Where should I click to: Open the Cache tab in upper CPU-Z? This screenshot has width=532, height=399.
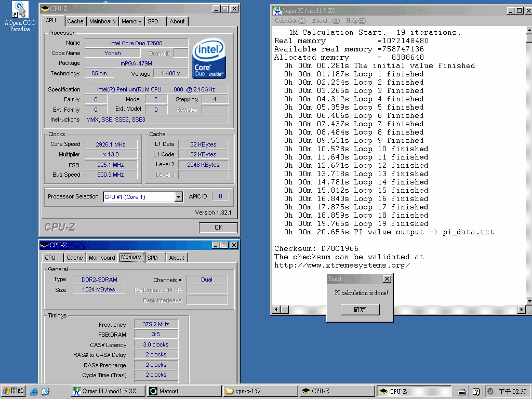coord(75,21)
